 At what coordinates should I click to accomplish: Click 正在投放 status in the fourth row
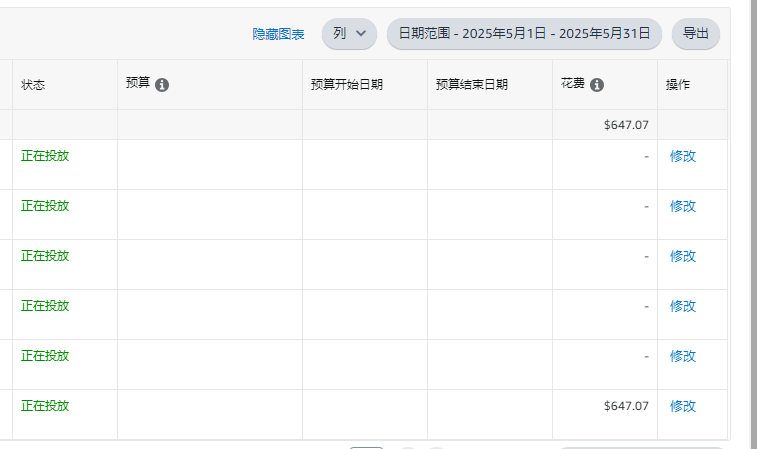click(x=45, y=306)
